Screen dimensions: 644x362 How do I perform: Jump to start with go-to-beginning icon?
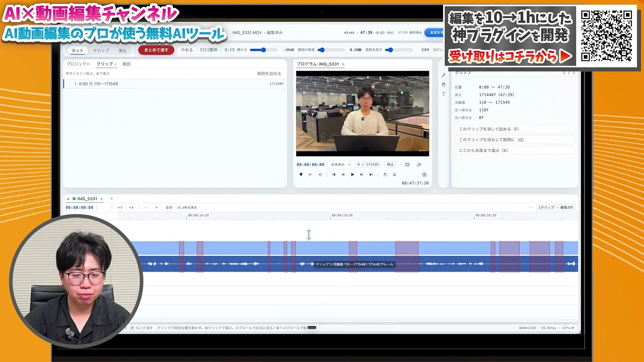(x=333, y=175)
